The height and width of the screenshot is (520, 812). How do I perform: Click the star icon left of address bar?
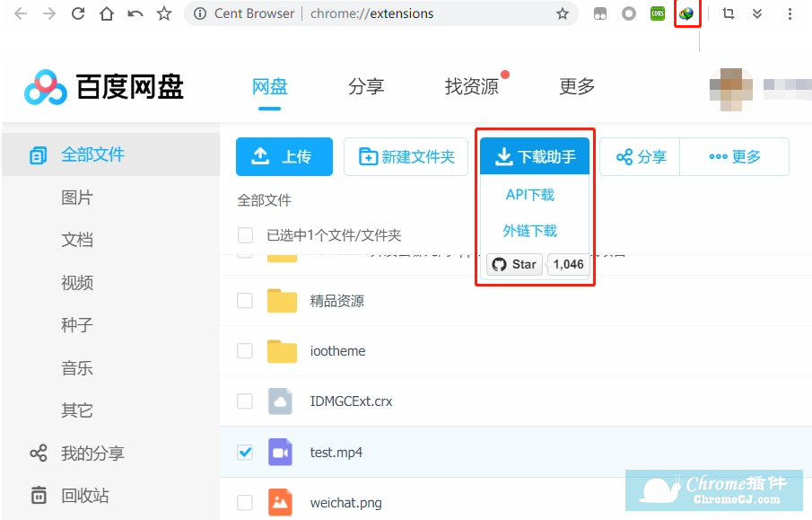click(x=164, y=13)
